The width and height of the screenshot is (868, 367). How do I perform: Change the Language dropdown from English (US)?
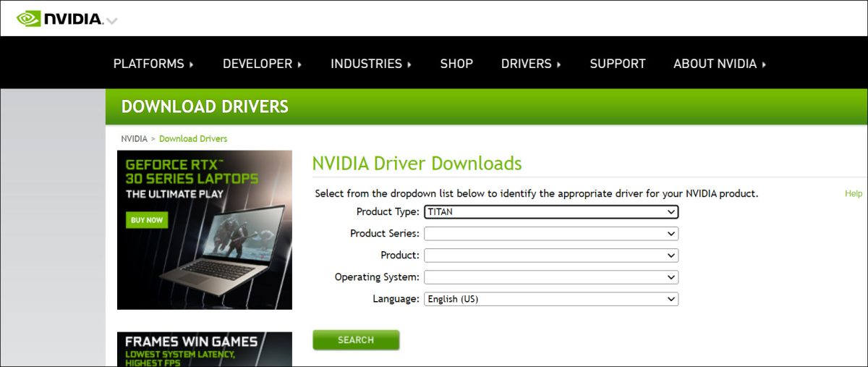coord(551,299)
